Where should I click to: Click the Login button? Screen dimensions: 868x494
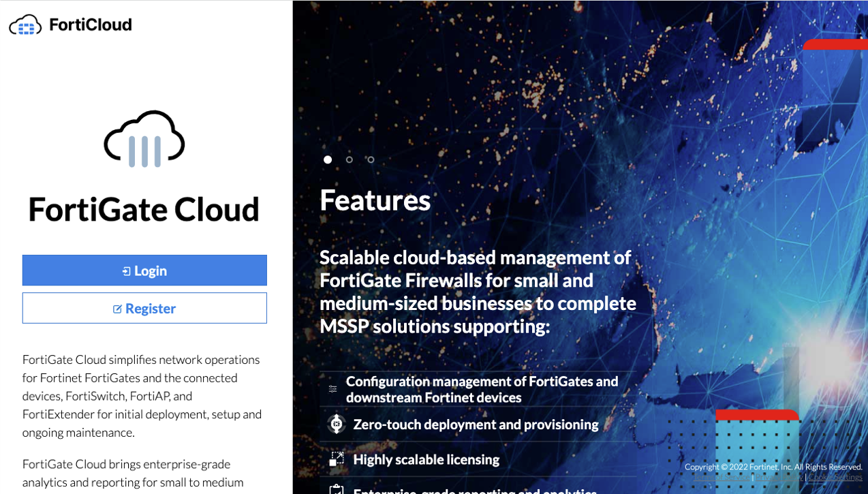click(144, 270)
